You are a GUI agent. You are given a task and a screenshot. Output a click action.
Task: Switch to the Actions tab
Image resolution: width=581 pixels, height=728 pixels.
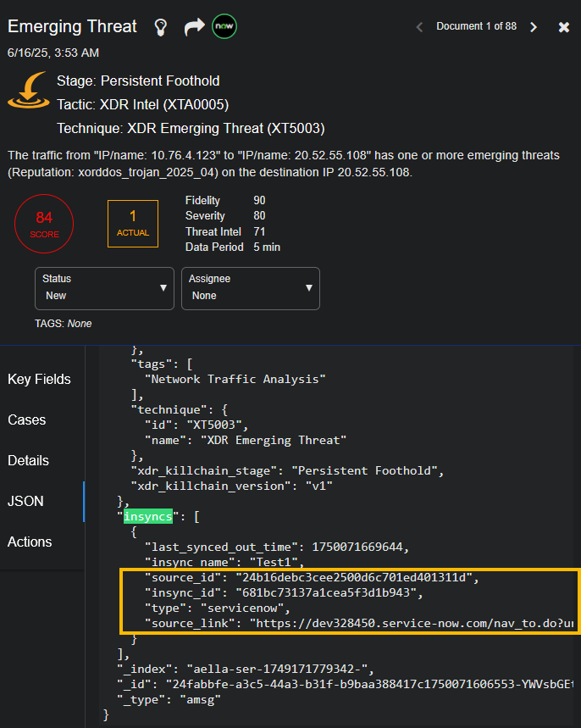point(30,542)
